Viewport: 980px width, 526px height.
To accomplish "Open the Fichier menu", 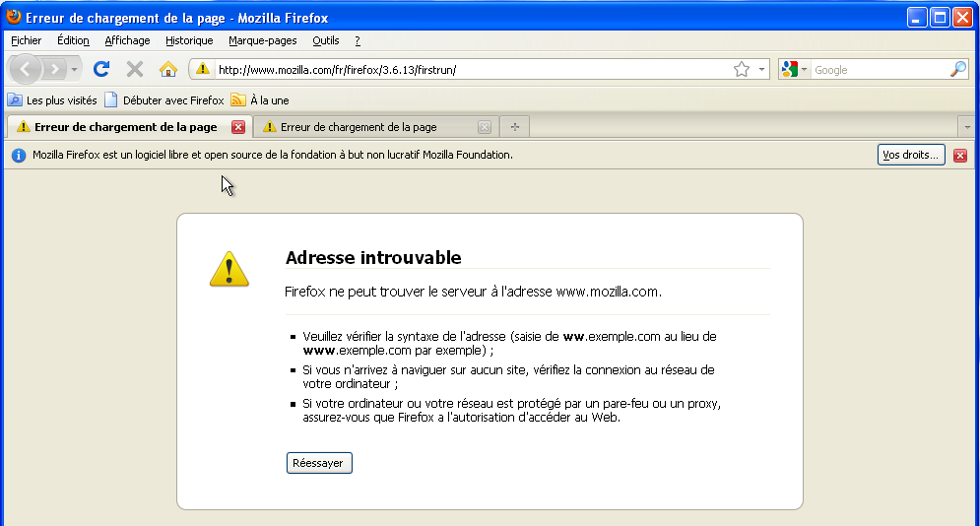I will coord(27,40).
